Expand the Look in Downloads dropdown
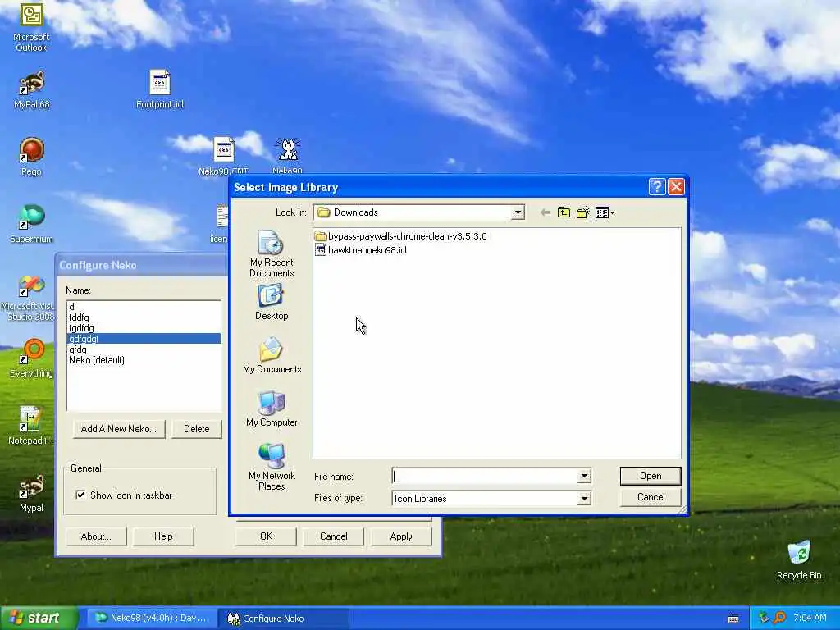The width and height of the screenshot is (840, 630). coord(518,212)
